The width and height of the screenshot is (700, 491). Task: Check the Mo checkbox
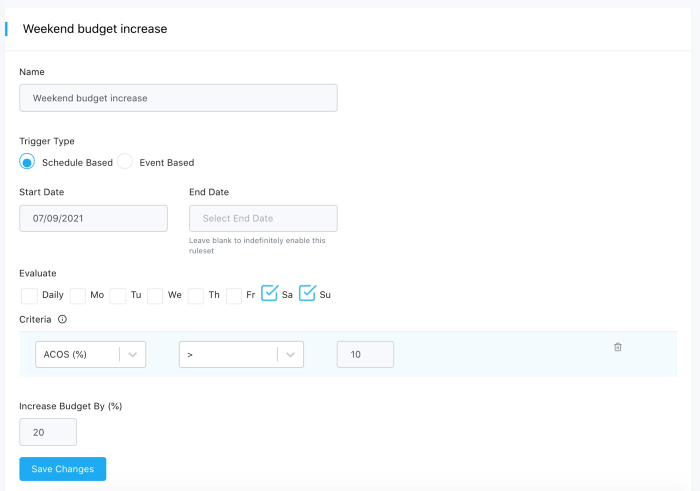point(78,295)
